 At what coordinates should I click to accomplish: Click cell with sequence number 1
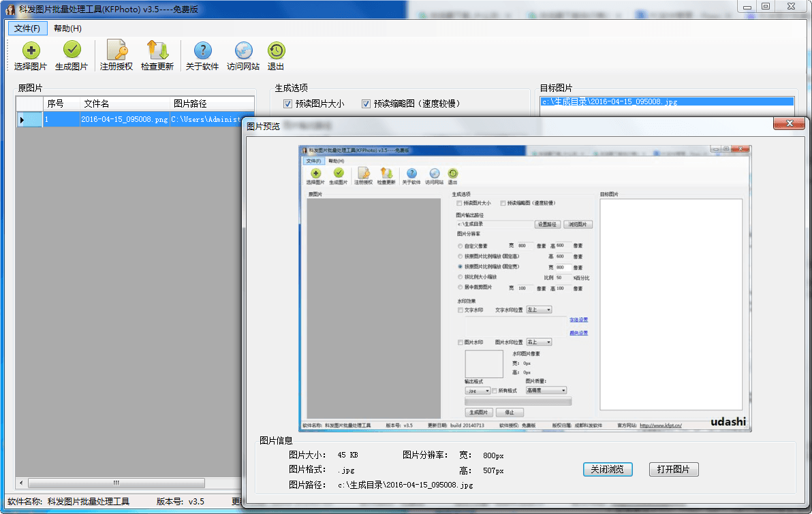[x=61, y=120]
